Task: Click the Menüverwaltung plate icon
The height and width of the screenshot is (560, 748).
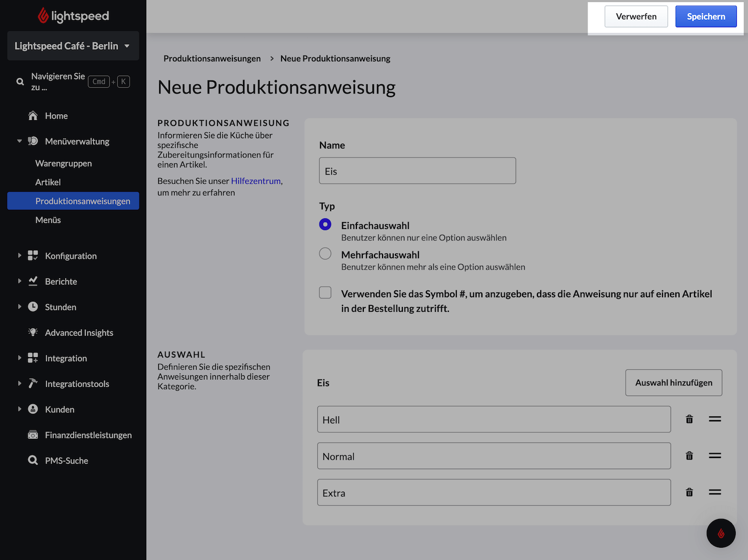Action: (x=33, y=141)
